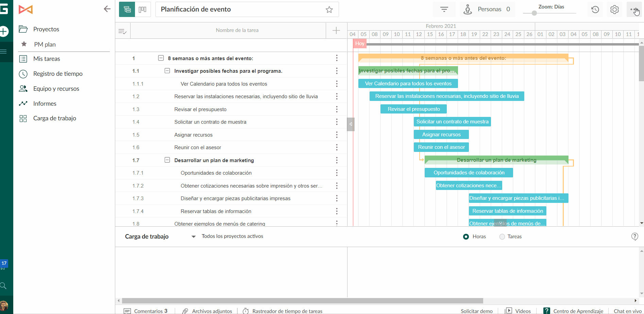Open Centro de Aprendizaje
The height and width of the screenshot is (314, 644).
tap(573, 311)
